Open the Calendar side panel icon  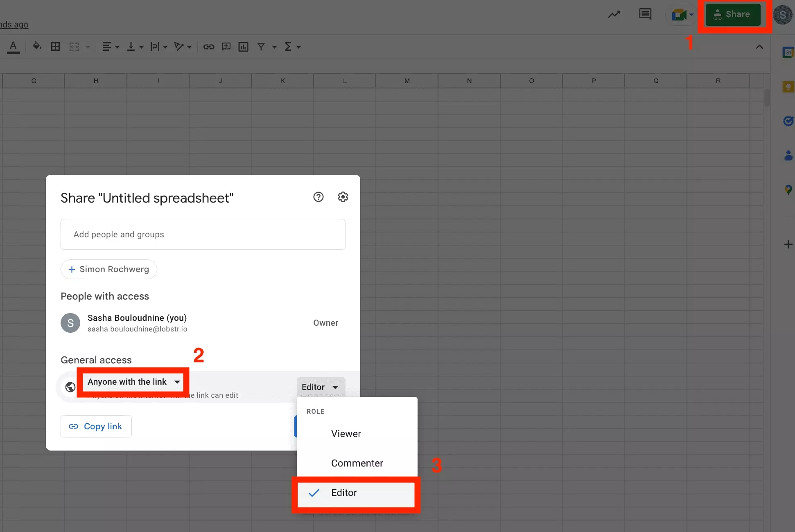[x=788, y=52]
